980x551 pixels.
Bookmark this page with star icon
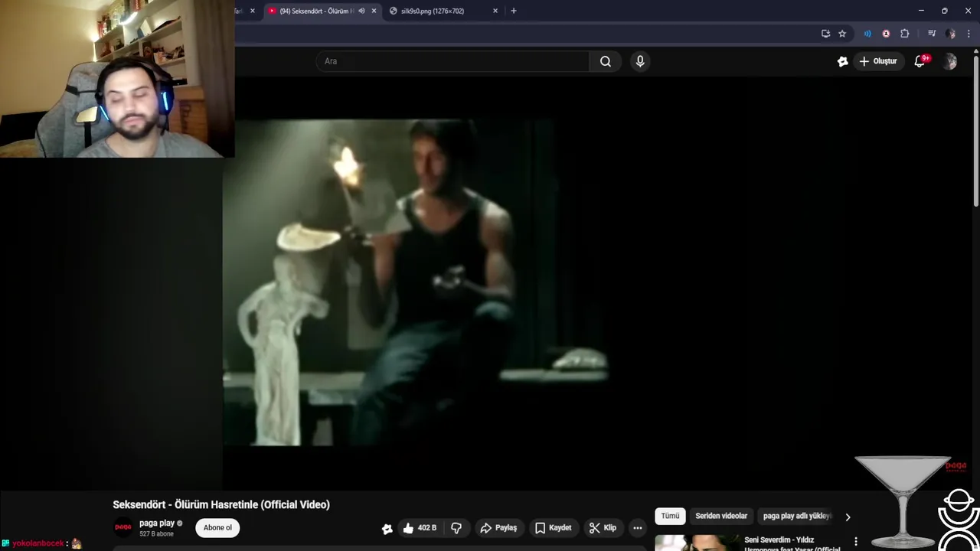tap(842, 34)
